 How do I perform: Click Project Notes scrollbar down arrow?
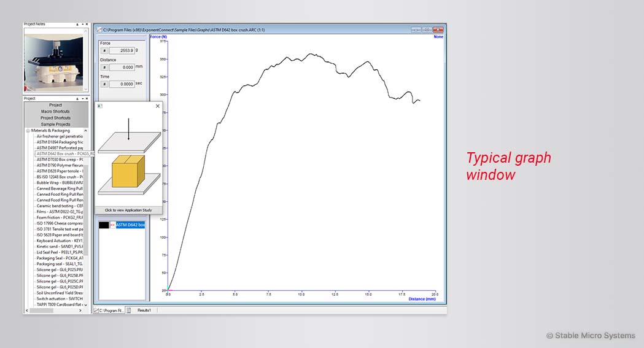click(85, 88)
